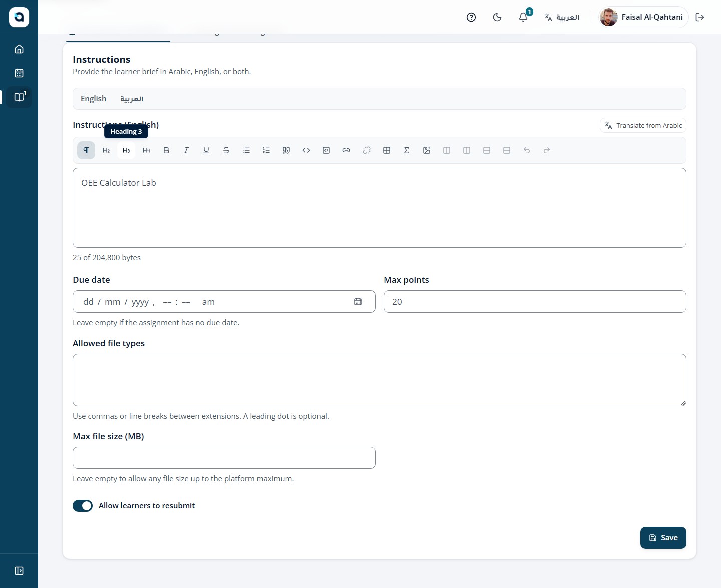This screenshot has height=588, width=721.
Task: Insert a math formula (sigma)
Action: [x=407, y=150]
